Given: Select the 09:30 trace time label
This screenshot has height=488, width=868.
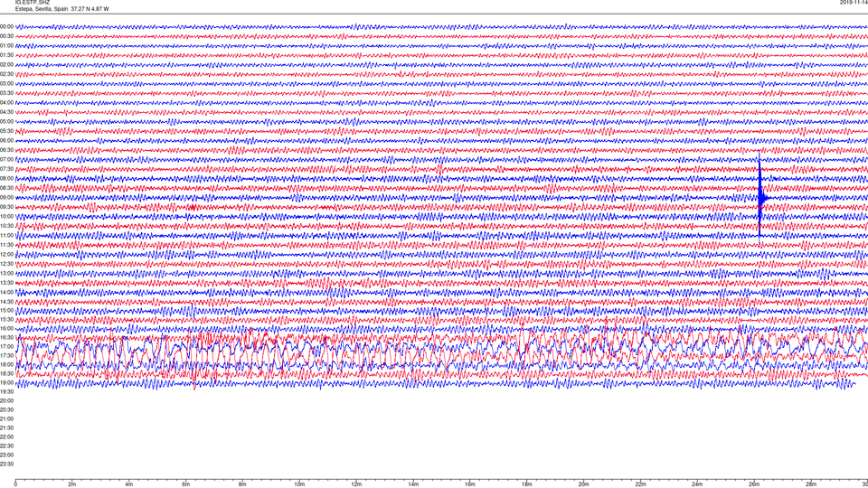Looking at the screenshot, I should click(x=6, y=207).
